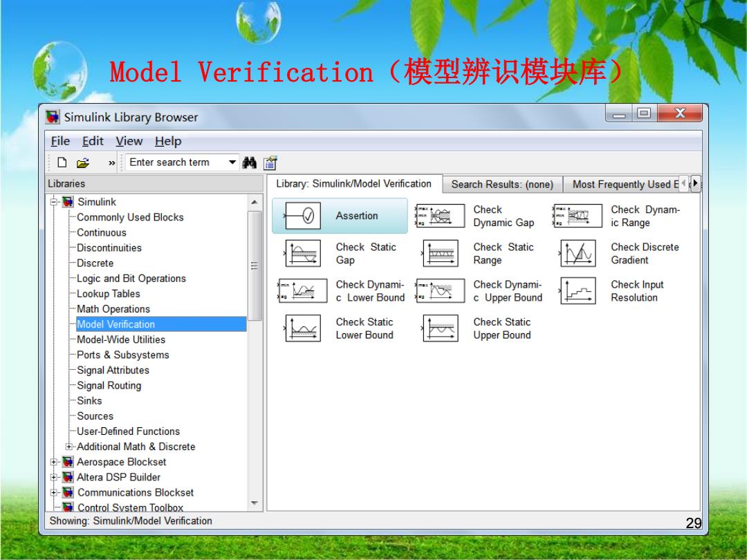
Task: Open the Help menu
Action: (168, 142)
